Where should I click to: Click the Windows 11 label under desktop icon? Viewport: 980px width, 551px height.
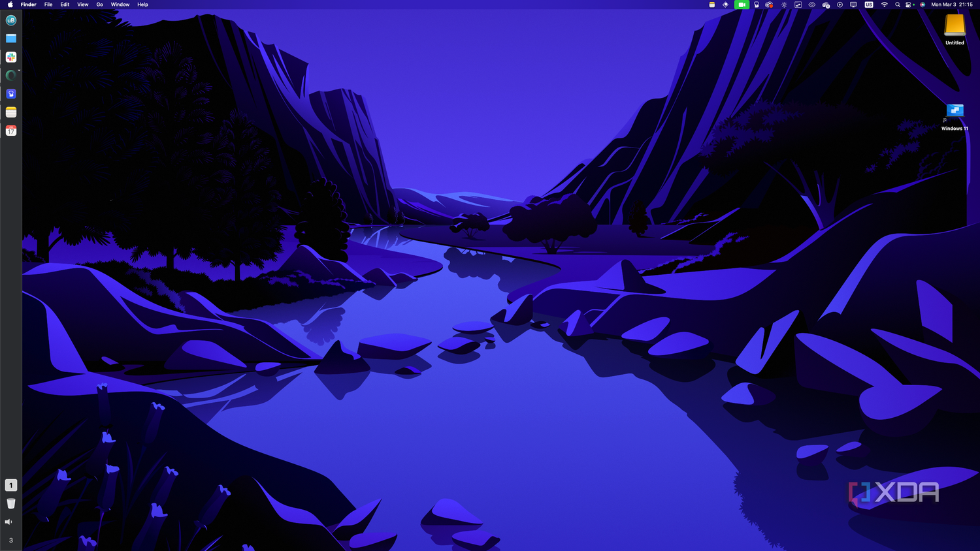(x=955, y=129)
